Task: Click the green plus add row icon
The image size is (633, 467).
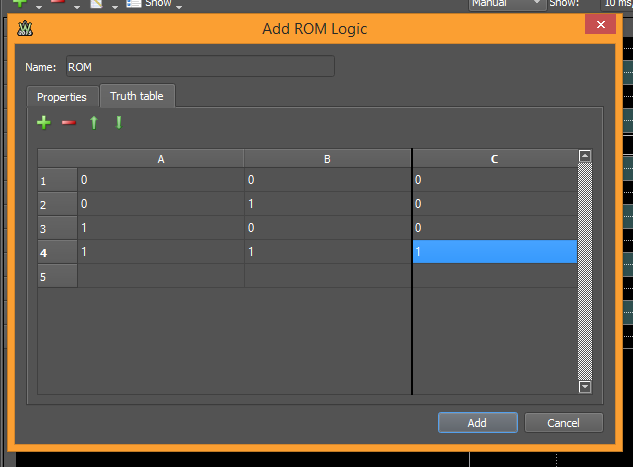Action: pyautogui.click(x=43, y=123)
